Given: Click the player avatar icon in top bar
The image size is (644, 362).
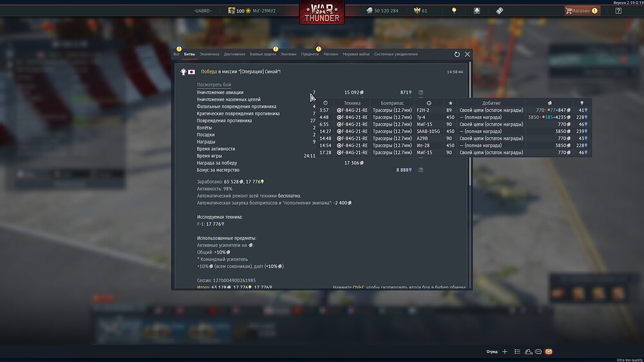Looking at the screenshot, I should pos(232,11).
